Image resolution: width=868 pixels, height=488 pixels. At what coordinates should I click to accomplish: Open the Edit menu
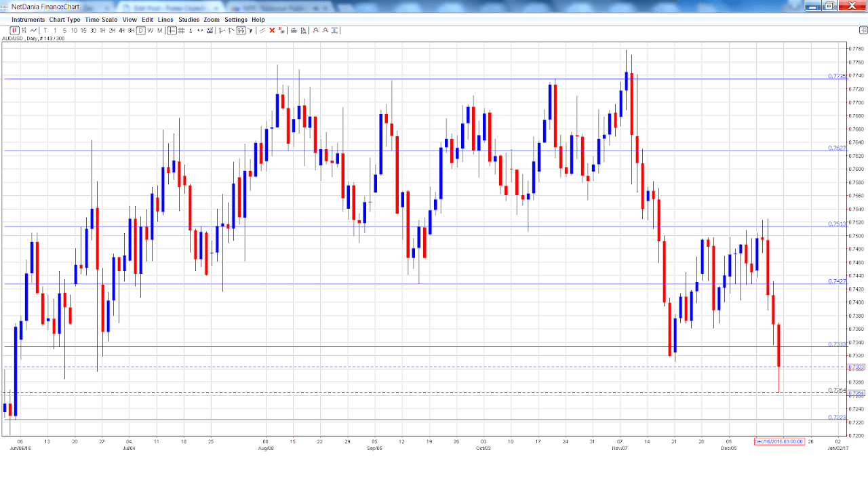point(147,20)
